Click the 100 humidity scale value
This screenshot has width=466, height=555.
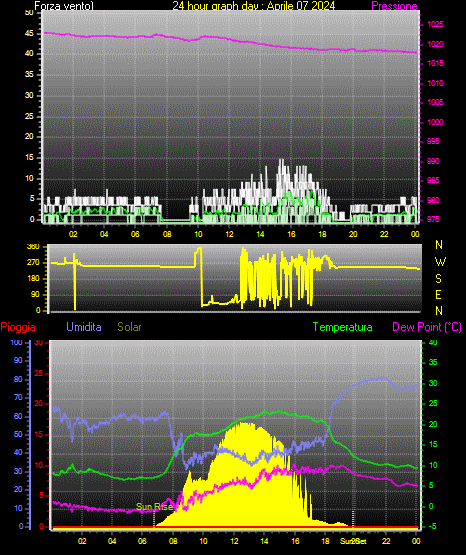[16, 343]
